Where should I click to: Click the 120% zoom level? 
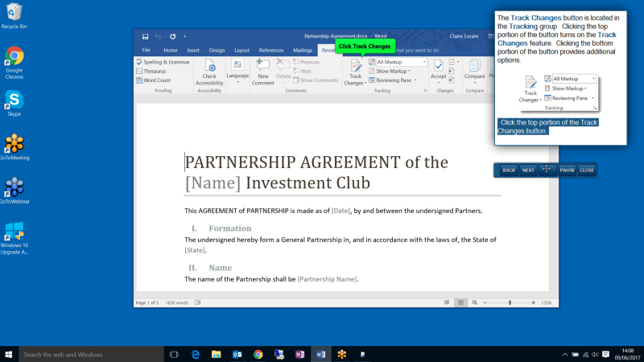point(547,303)
